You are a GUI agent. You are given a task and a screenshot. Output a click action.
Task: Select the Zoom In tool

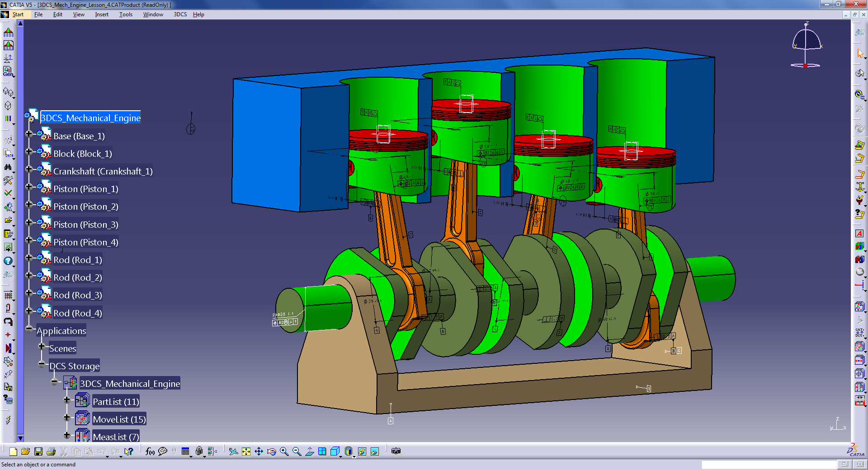point(285,452)
